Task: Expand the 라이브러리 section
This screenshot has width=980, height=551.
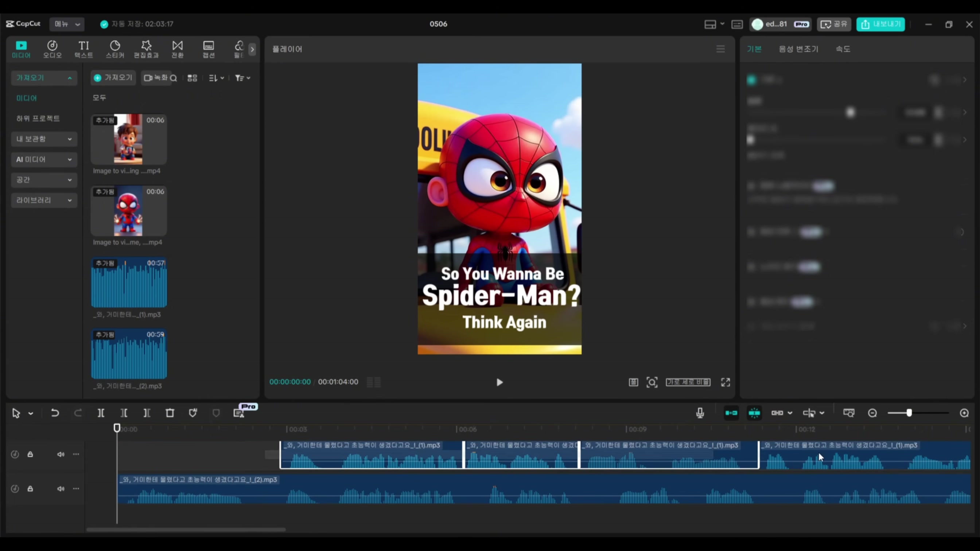Action: [44, 200]
